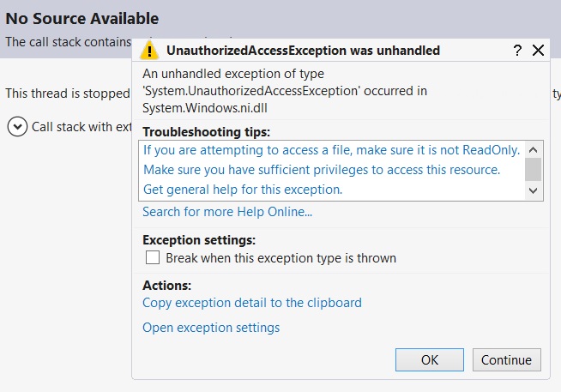Click the question mark help button
Viewport: 561px width, 392px height.
point(517,51)
